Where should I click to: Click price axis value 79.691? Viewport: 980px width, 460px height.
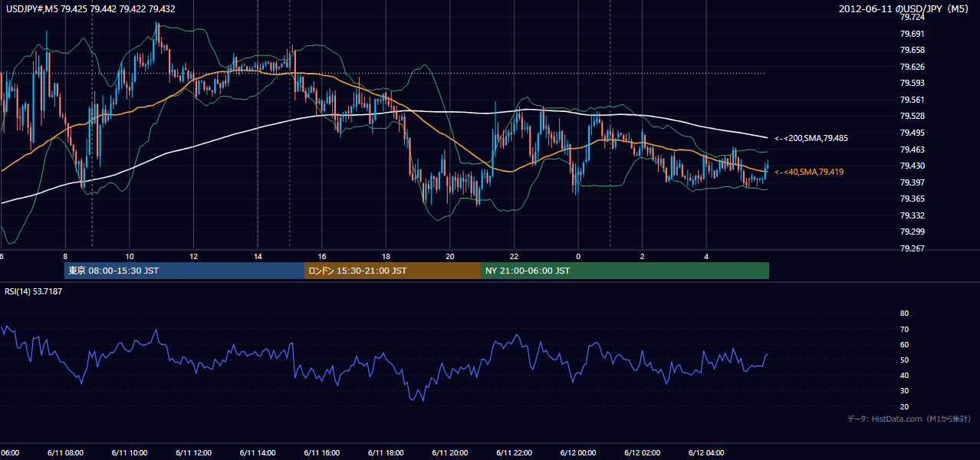911,34
